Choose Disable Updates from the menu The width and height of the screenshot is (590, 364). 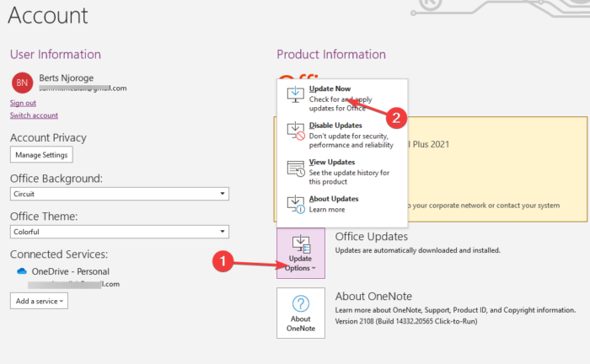point(342,135)
